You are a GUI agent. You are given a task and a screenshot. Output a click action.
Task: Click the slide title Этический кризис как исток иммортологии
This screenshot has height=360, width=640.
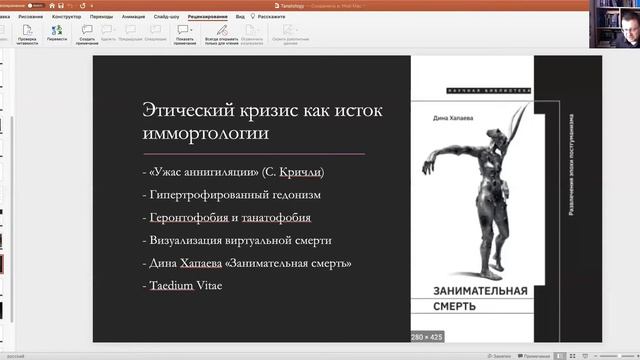pyautogui.click(x=262, y=122)
